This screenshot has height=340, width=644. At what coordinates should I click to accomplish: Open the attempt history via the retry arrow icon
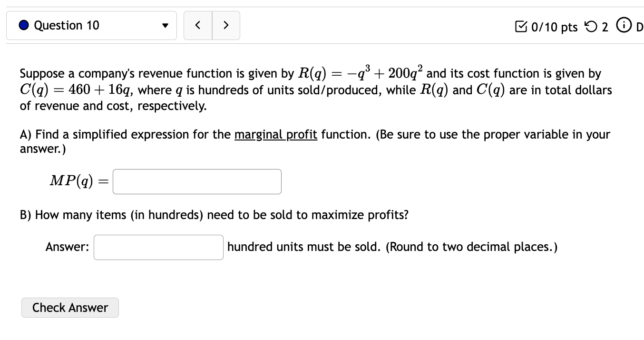(592, 27)
